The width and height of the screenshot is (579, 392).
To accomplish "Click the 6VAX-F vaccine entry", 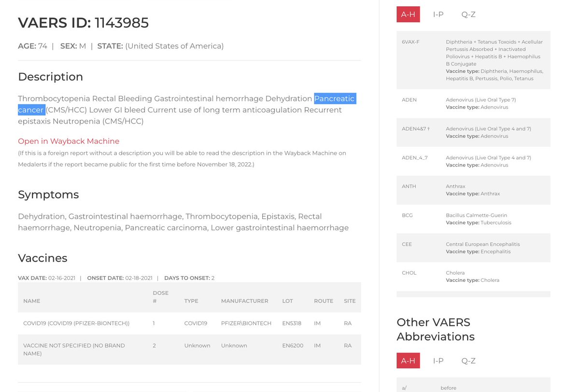I will pos(473,60).
